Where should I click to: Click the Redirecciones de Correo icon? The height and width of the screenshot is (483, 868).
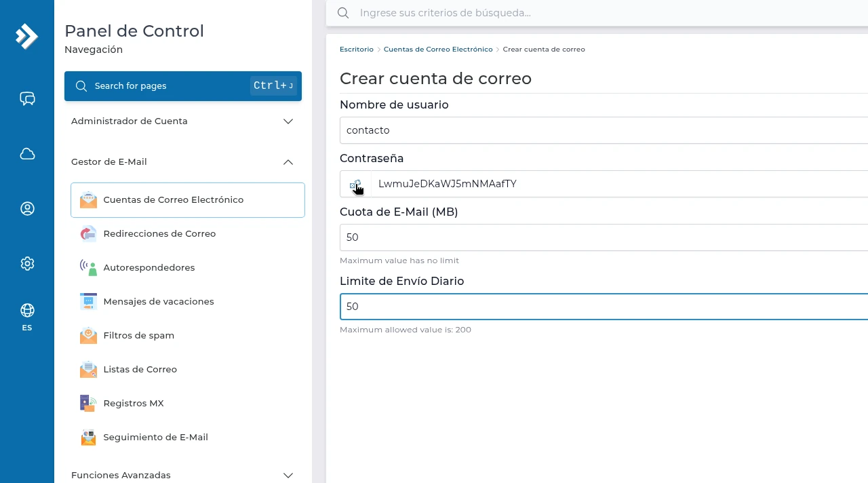[88, 234]
